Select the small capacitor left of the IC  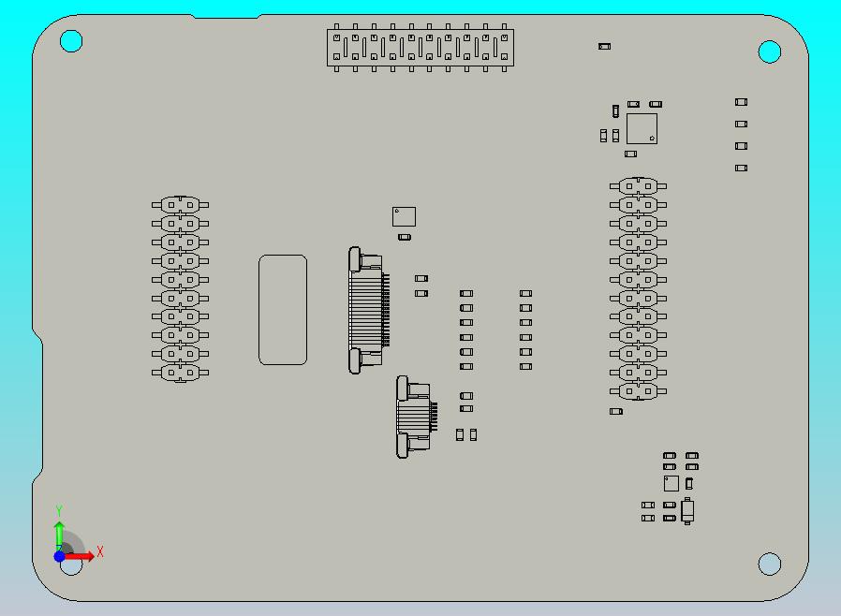(615, 112)
